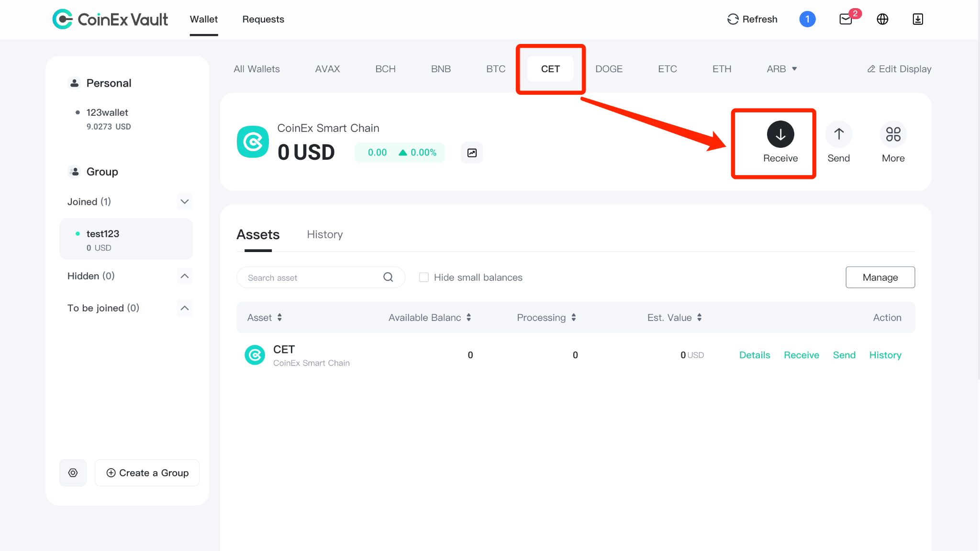980x551 pixels.
Task: Click Receive link in CET row
Action: point(802,355)
